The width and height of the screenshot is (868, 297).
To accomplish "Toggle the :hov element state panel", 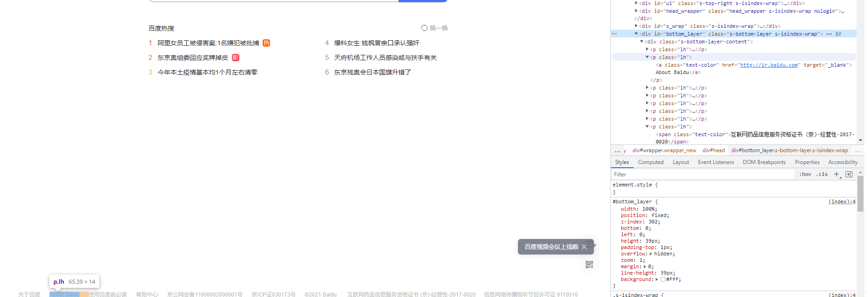I will [805, 174].
